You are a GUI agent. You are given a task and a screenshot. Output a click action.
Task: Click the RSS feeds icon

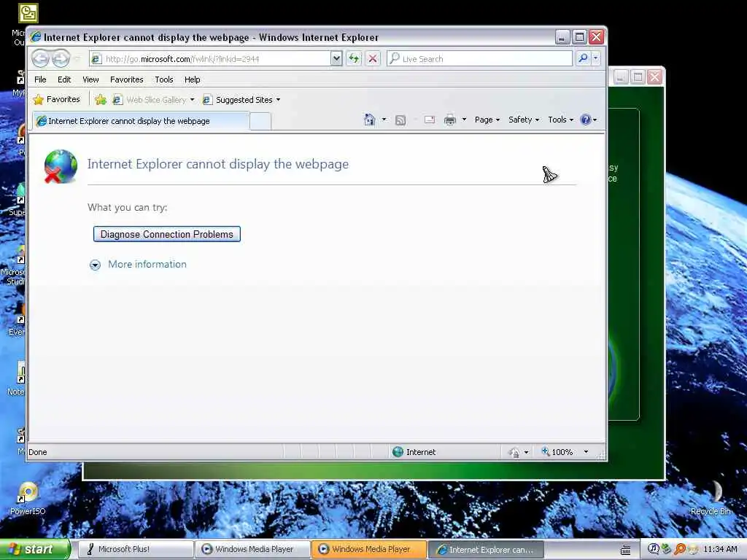point(400,120)
